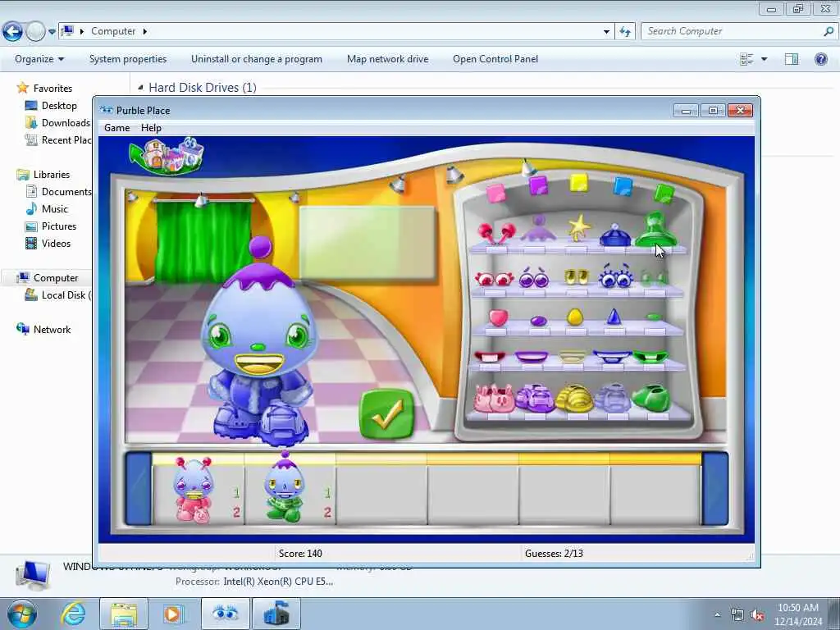Collapse the Hard Disk Drives group
The image size is (840, 630).
coord(141,87)
